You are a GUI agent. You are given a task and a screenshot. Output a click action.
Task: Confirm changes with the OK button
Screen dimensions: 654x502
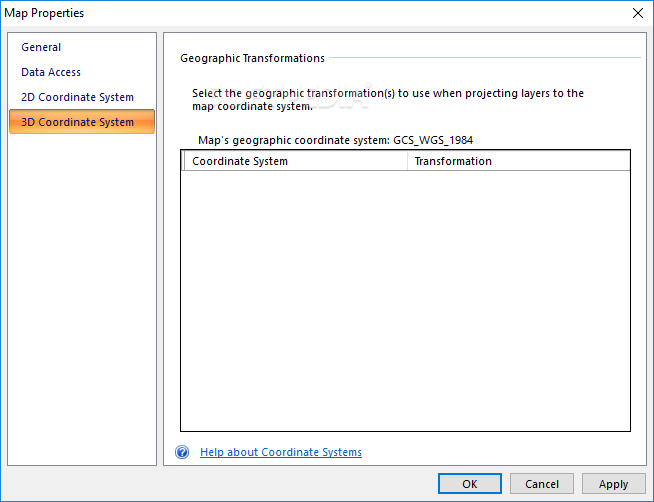(x=470, y=484)
